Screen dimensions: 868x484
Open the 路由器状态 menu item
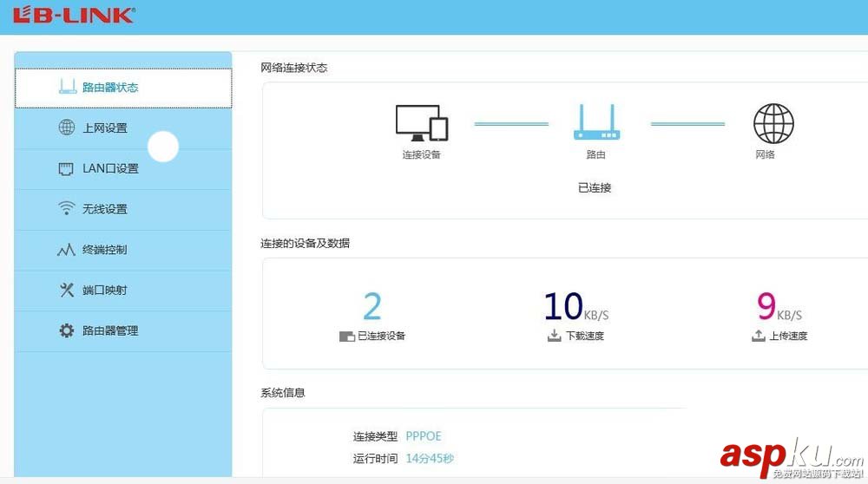(123, 88)
